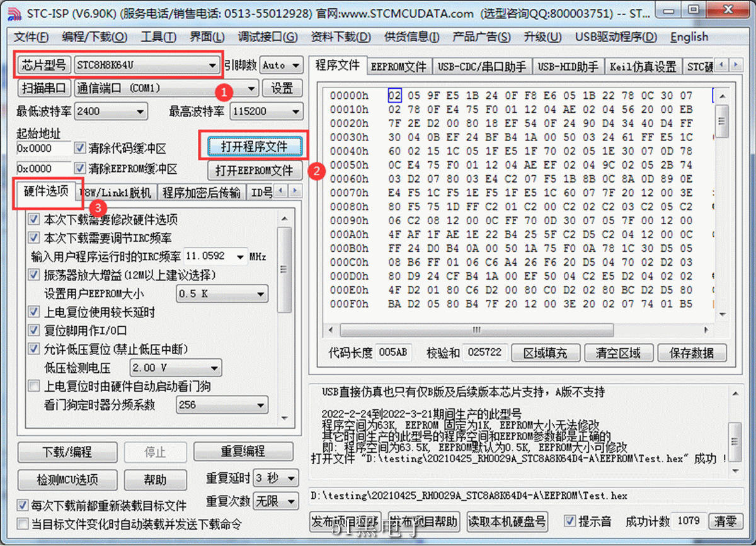Toggle 允许低压复位 checkbox
This screenshot has height=546, width=756.
click(x=33, y=349)
